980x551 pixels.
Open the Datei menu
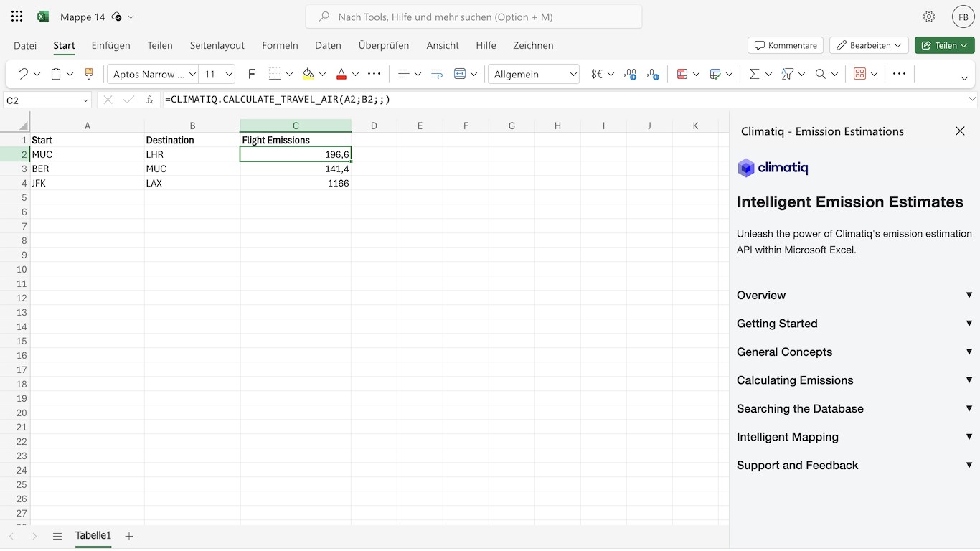pyautogui.click(x=25, y=45)
